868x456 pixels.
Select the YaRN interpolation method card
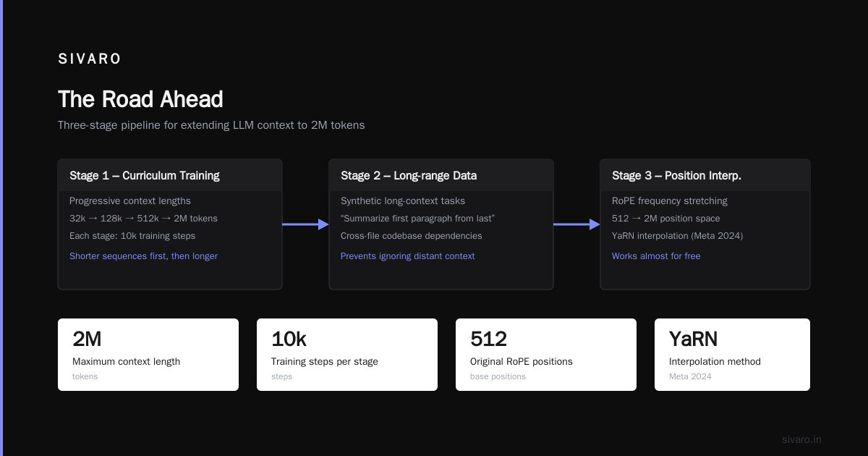click(x=732, y=355)
